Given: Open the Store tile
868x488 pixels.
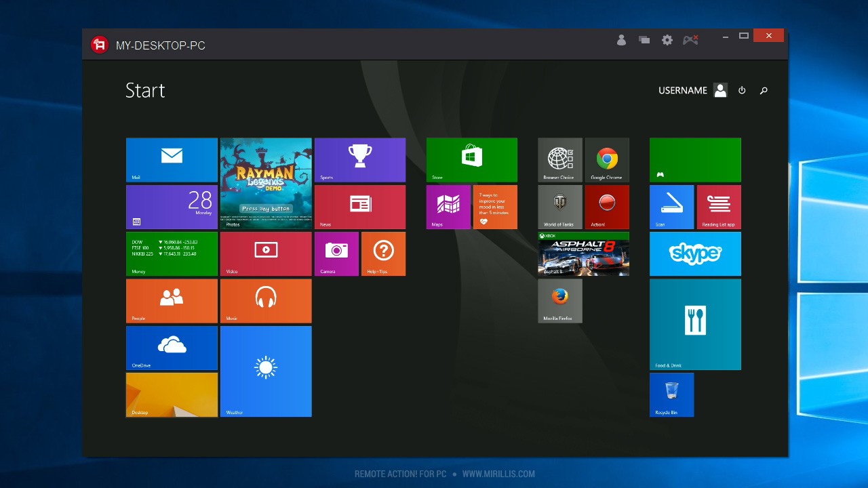Looking at the screenshot, I should click(472, 160).
